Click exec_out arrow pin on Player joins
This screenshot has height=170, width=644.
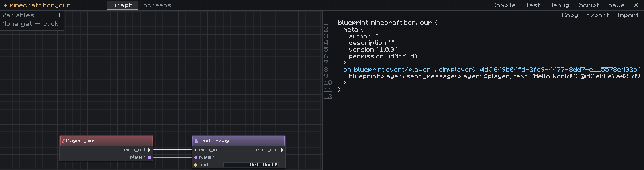coord(150,150)
